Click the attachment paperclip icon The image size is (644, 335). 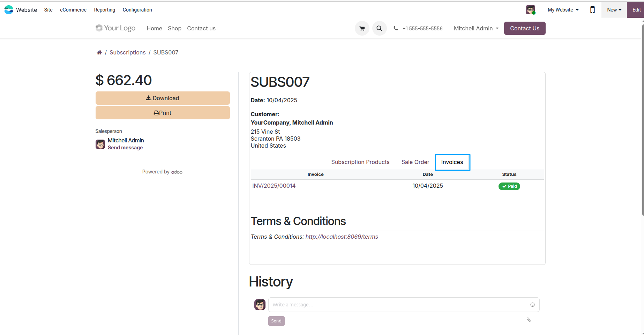(529, 320)
